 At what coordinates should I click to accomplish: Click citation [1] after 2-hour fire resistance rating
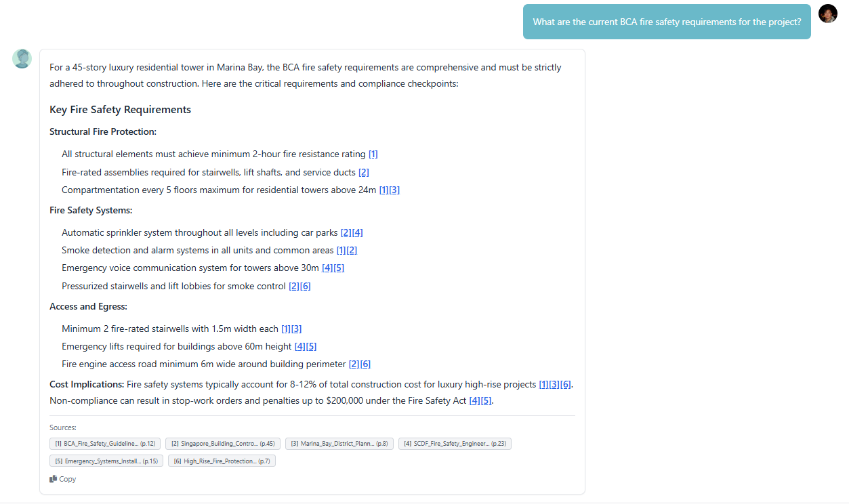click(373, 154)
